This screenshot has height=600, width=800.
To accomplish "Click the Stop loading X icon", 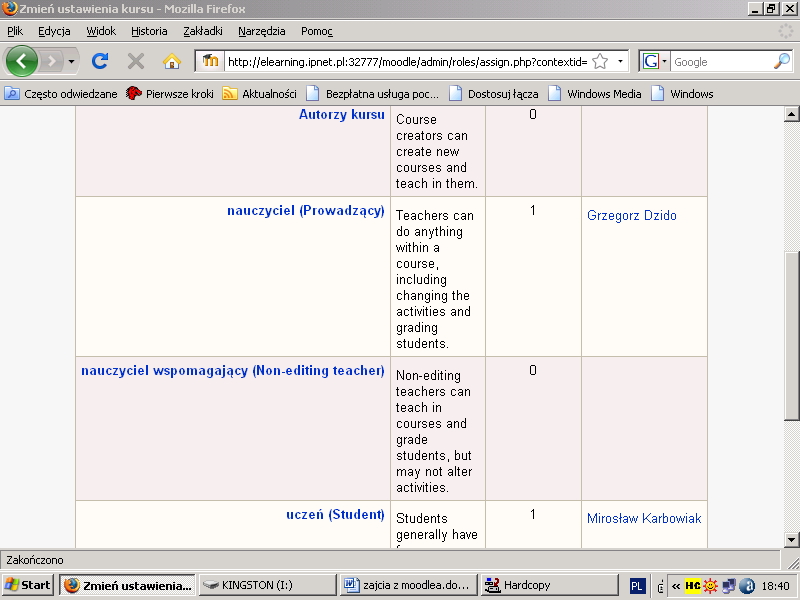I will click(x=136, y=62).
